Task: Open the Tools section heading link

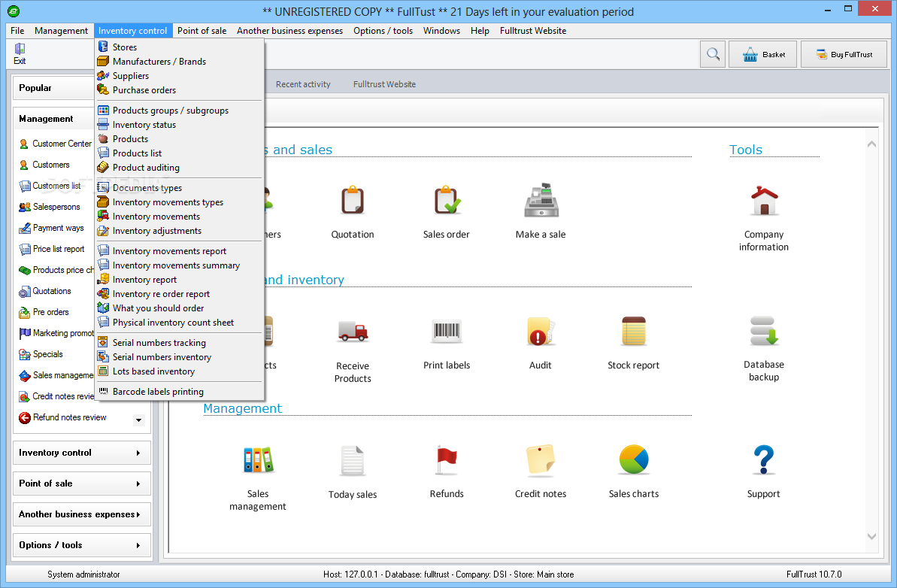Action: [745, 150]
